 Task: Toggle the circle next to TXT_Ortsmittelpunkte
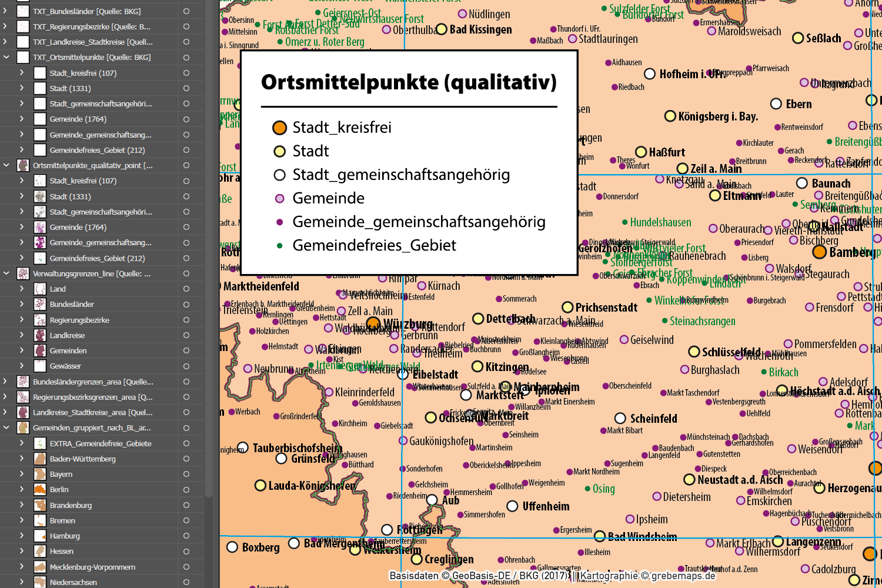tap(186, 57)
